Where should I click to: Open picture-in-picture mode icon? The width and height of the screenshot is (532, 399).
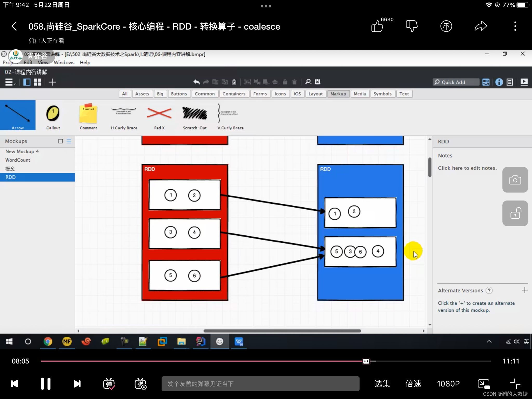[484, 384]
